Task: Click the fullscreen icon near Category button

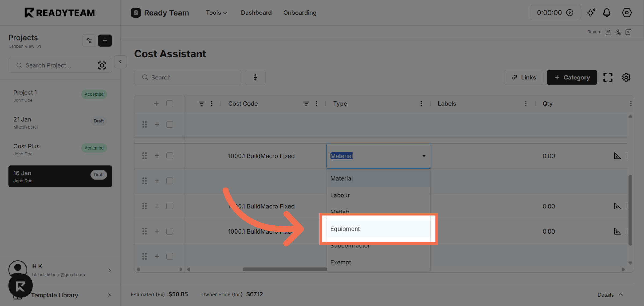Action: tap(608, 77)
